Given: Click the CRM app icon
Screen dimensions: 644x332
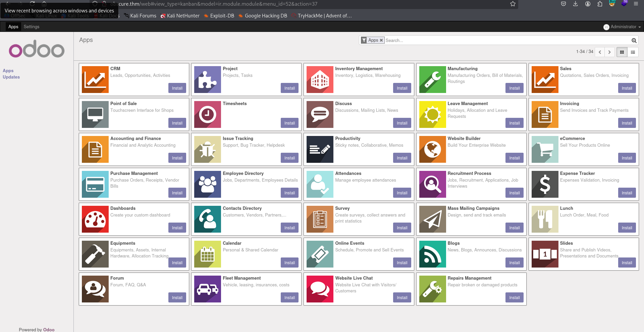Looking at the screenshot, I should click(x=95, y=80).
